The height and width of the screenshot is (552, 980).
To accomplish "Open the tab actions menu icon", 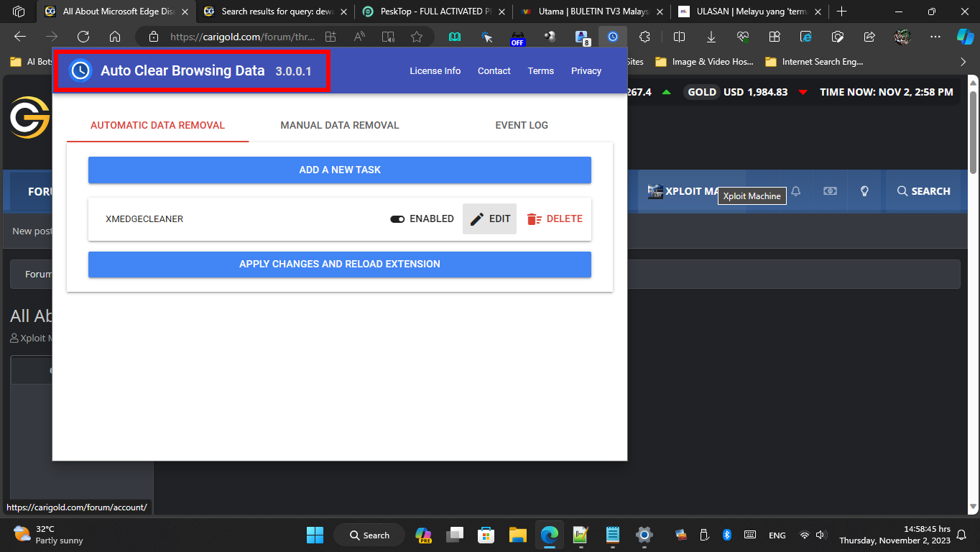I will (x=19, y=11).
